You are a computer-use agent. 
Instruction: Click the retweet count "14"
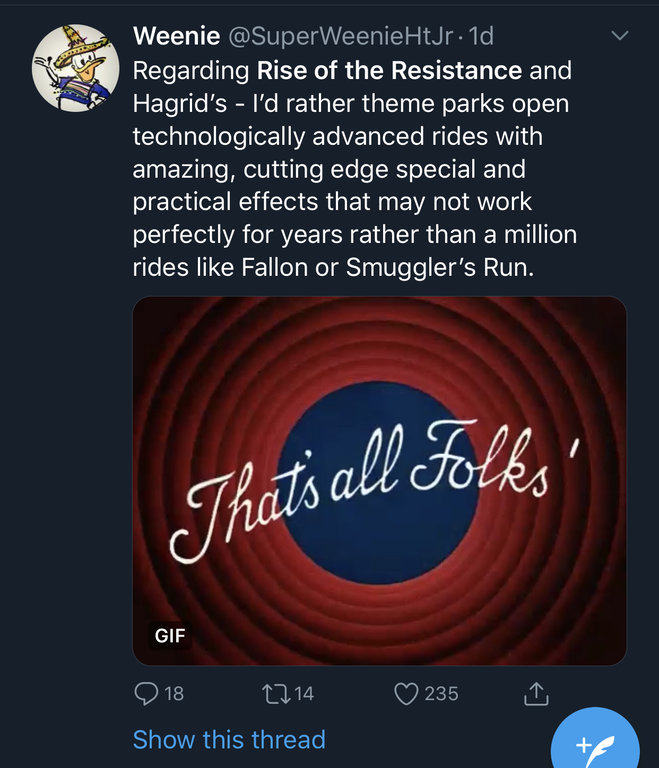pos(303,692)
